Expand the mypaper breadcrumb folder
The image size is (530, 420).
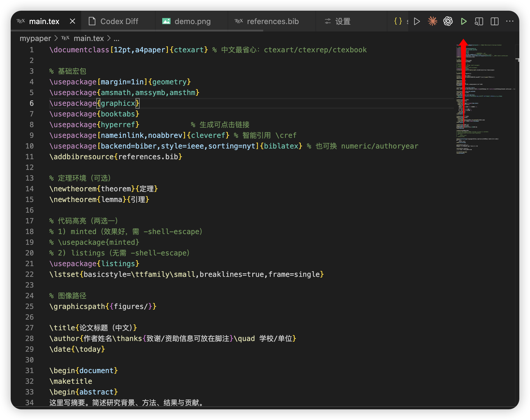[x=35, y=39]
